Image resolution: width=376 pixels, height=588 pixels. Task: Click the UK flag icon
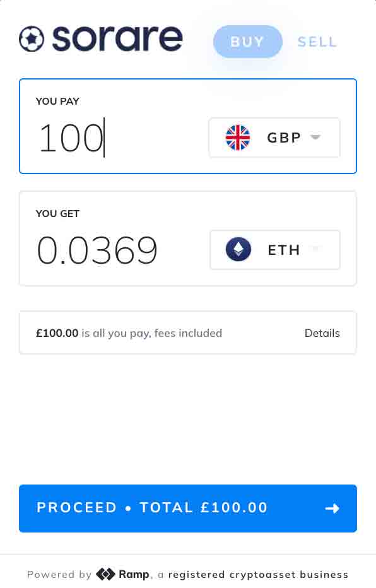click(x=238, y=138)
